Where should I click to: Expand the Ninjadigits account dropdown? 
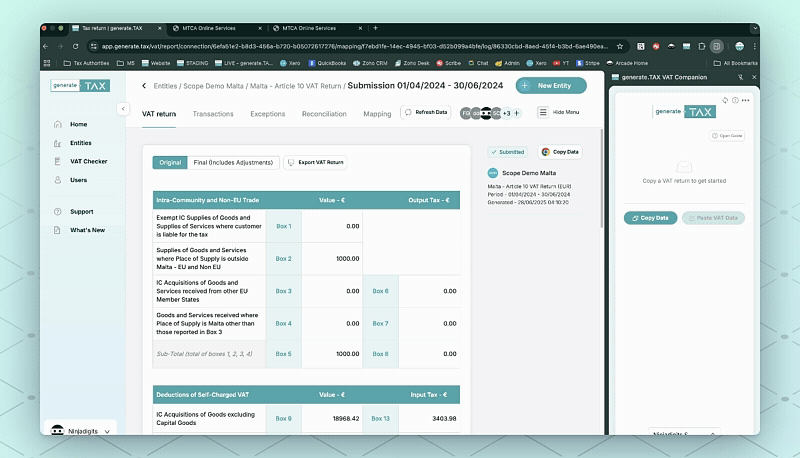click(107, 430)
